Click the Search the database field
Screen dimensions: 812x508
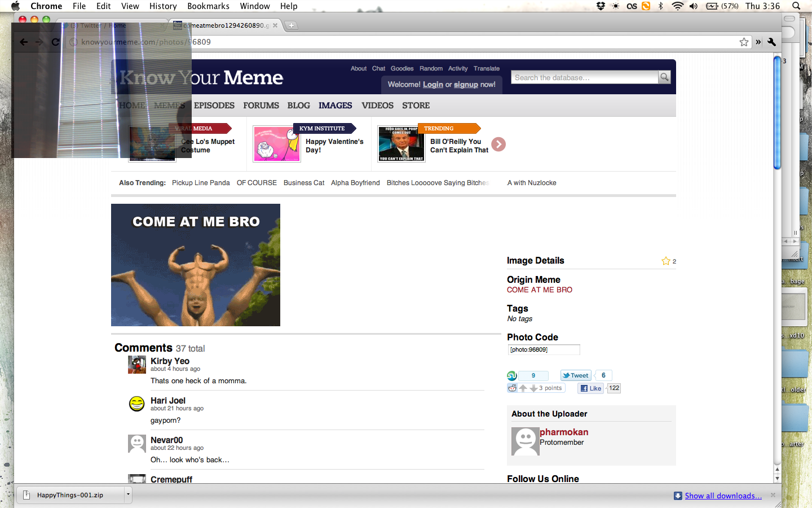click(x=584, y=77)
